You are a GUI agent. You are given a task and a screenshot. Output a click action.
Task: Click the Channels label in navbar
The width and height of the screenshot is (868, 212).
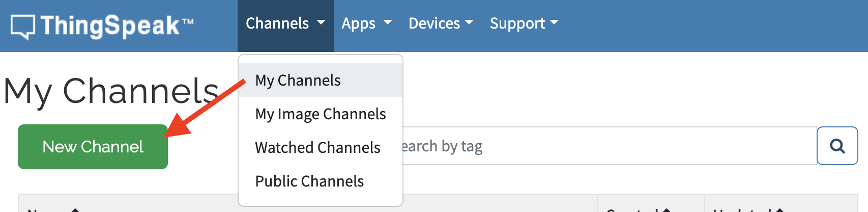click(277, 23)
